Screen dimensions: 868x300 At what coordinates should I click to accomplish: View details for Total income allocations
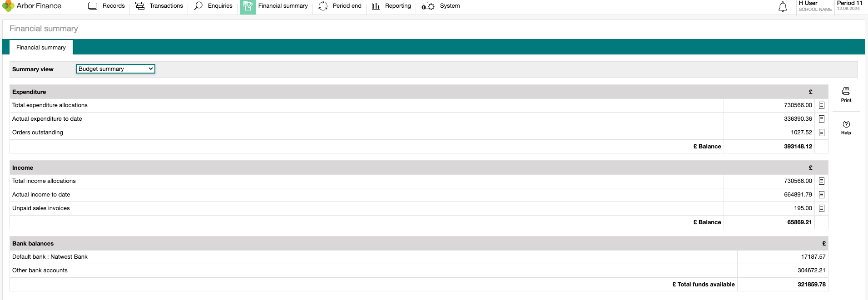[x=822, y=181]
